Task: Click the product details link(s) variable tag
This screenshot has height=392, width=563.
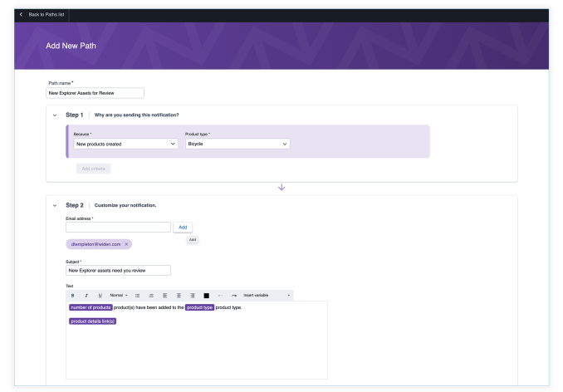Action: 93,321
